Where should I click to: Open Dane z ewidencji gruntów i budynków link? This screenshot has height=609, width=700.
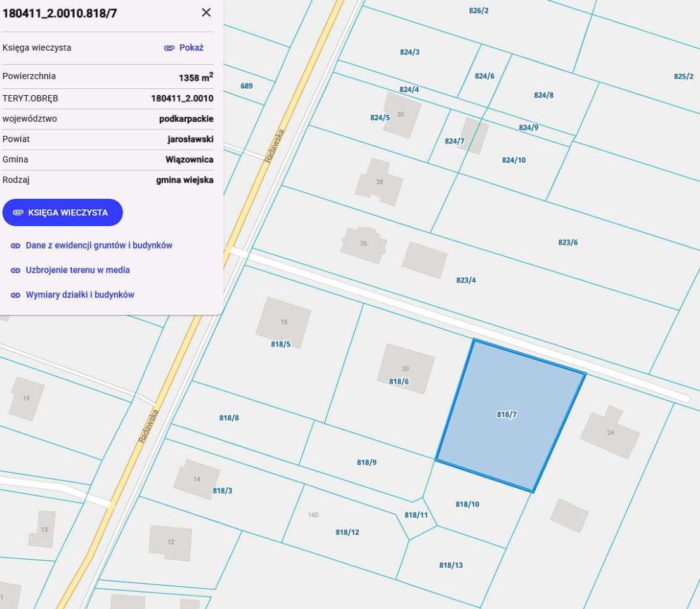(x=99, y=246)
